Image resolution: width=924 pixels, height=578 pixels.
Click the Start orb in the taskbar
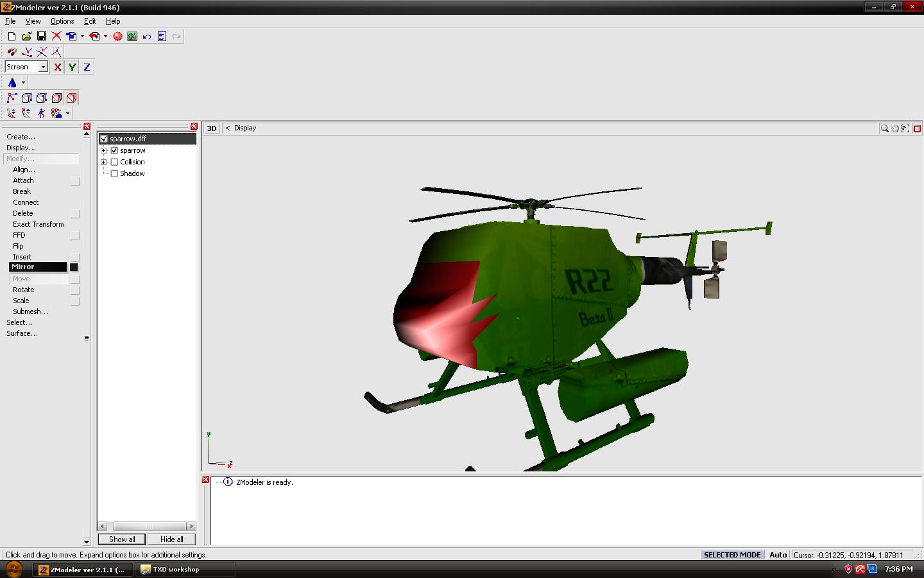(x=14, y=569)
